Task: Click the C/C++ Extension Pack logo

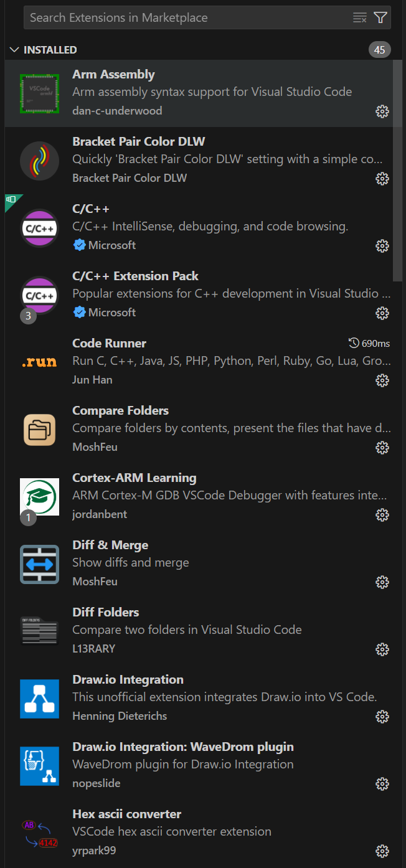Action: coord(39,295)
